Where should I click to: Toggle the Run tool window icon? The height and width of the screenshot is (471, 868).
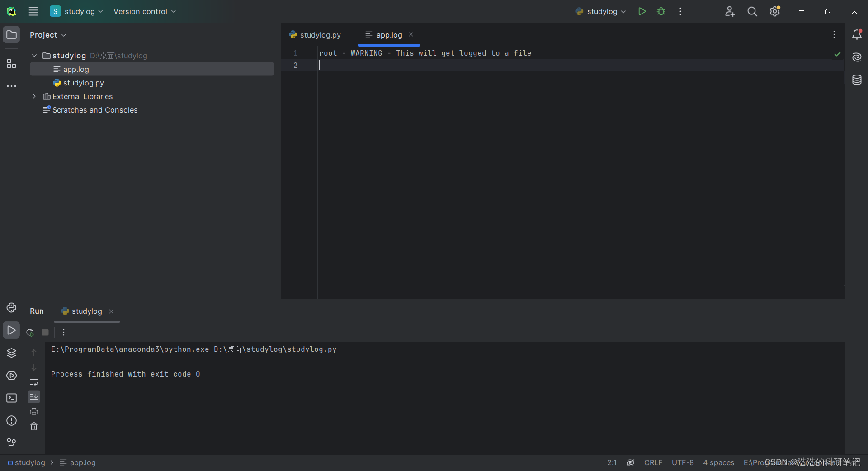11,330
